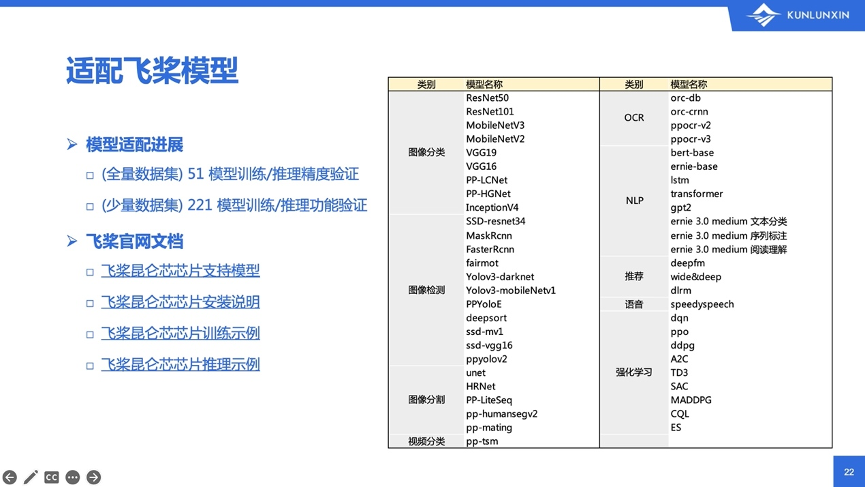The height and width of the screenshot is (487, 866).
Task: Click 图像检测 category cell
Action: pyautogui.click(x=426, y=290)
